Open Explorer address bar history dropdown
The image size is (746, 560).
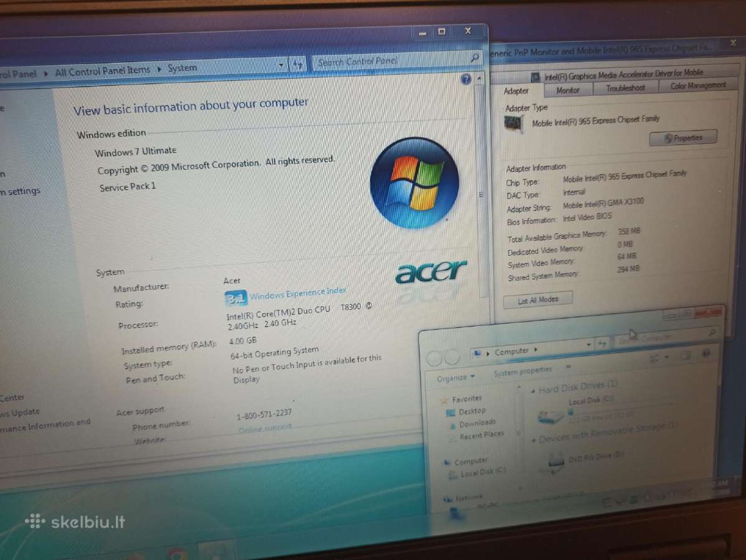[589, 343]
